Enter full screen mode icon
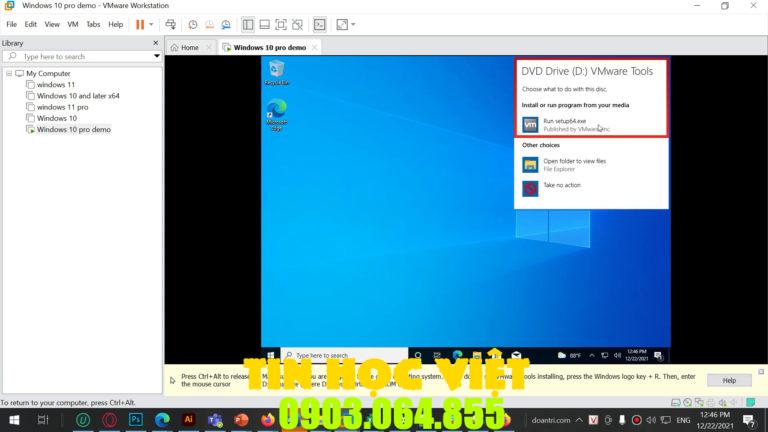Image resolution: width=768 pixels, height=432 pixels. click(x=281, y=24)
